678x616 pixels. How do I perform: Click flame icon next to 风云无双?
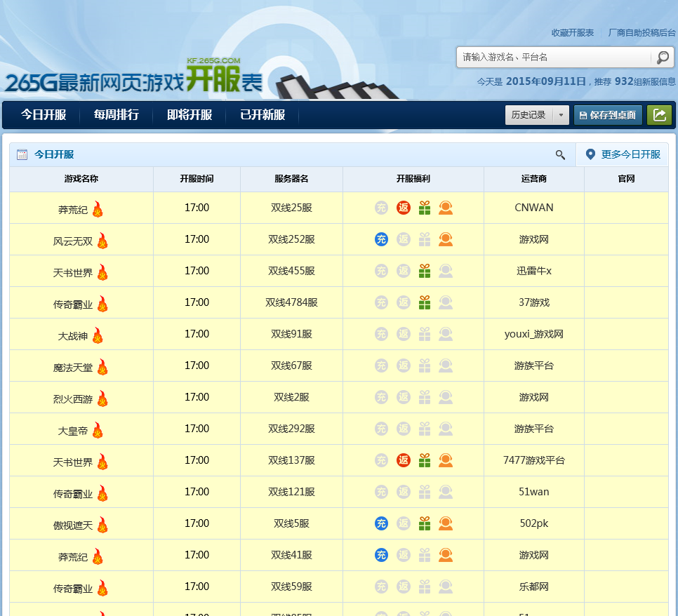pos(102,241)
